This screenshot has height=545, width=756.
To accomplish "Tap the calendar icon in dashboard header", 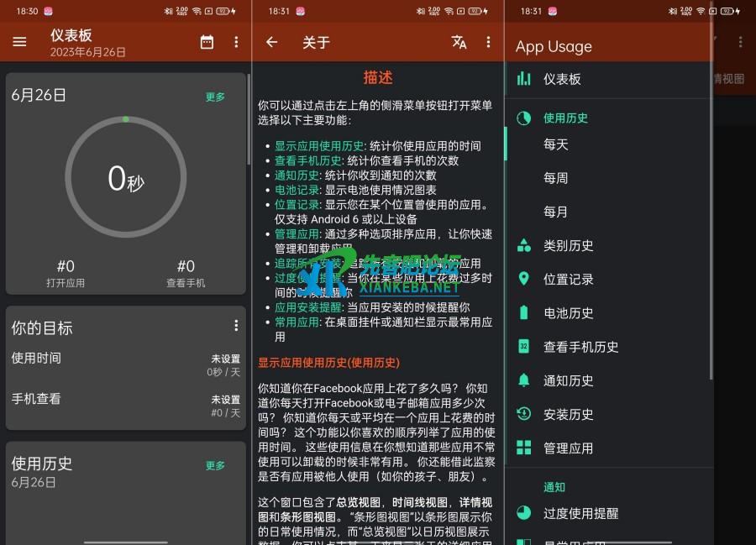I will [x=207, y=42].
